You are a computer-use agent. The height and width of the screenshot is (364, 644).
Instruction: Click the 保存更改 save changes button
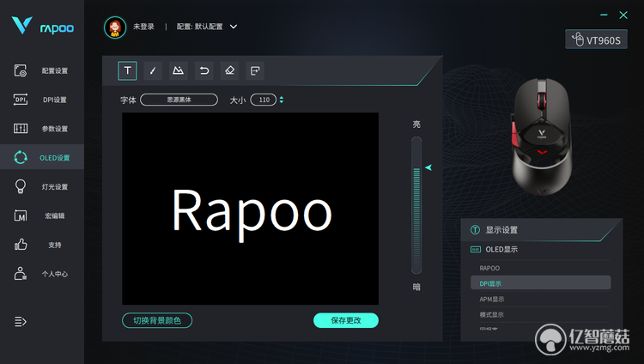tap(346, 320)
